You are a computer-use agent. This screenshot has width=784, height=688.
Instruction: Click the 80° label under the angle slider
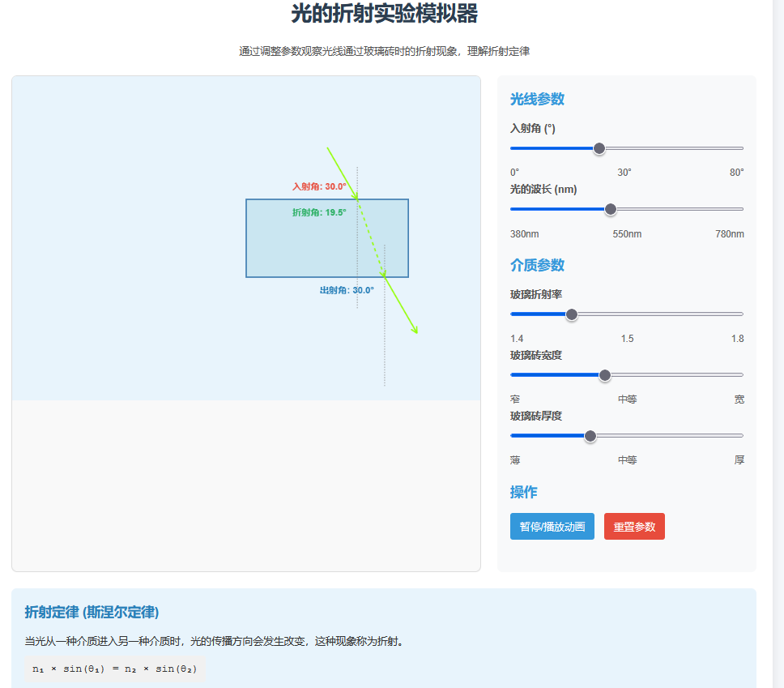coord(736,172)
